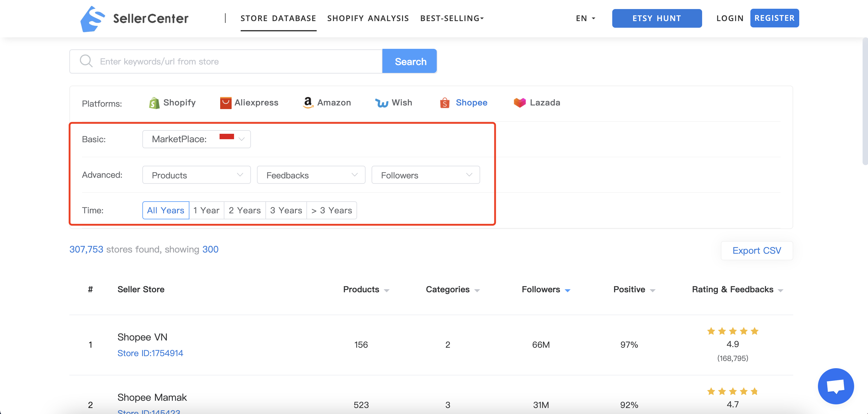
Task: Expand the Feedbacks filter dropdown
Action: pos(311,175)
